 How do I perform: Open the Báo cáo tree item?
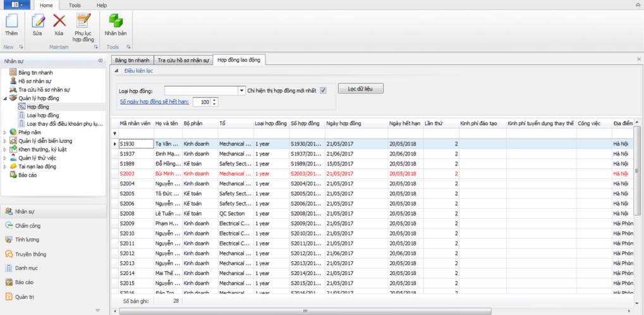[27, 175]
